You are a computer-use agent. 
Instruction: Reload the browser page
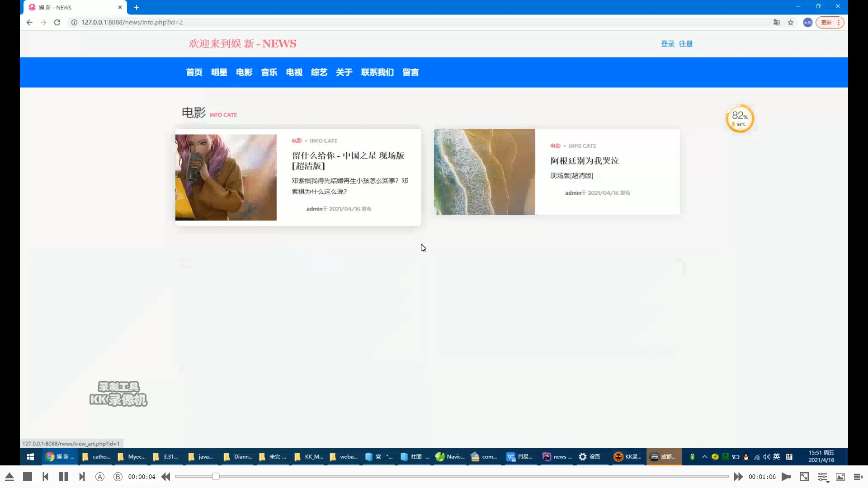57,23
